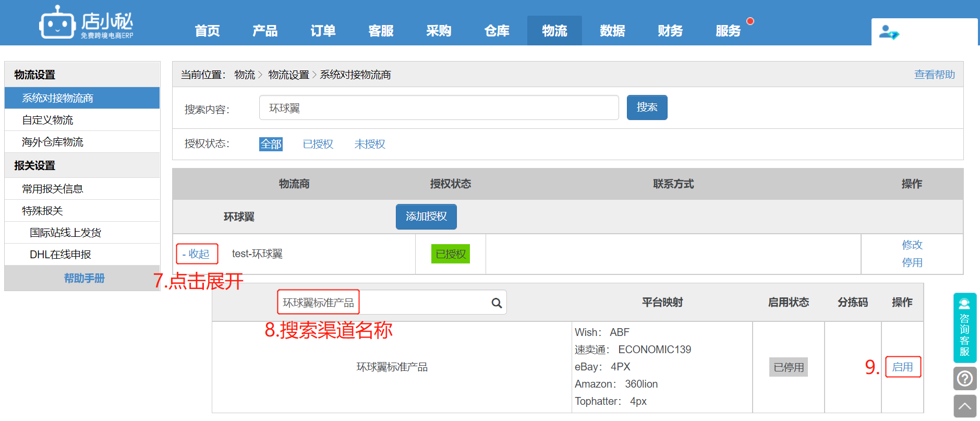Click the 授权状态 column header

click(x=451, y=184)
